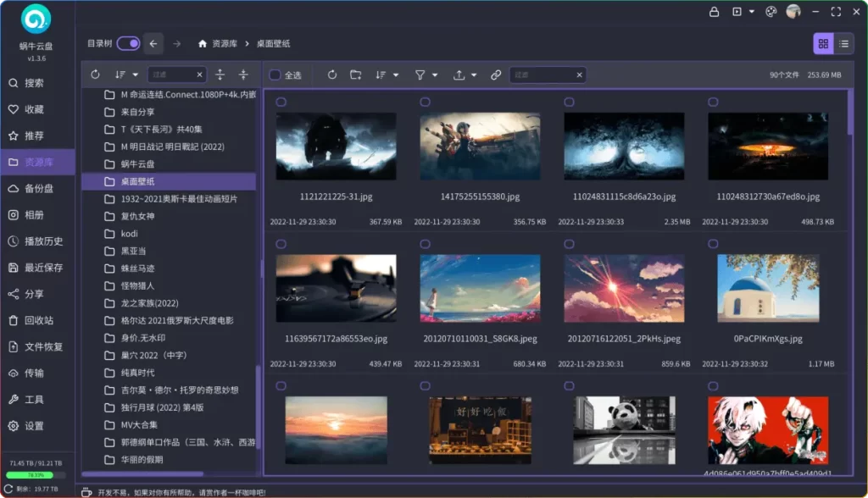868x498 pixels.
Task: Click the storage usage progress bar
Action: click(36, 475)
